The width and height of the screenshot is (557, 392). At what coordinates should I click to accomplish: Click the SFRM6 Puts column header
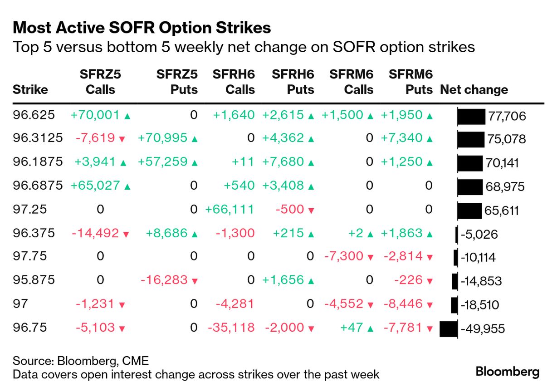tap(410, 82)
